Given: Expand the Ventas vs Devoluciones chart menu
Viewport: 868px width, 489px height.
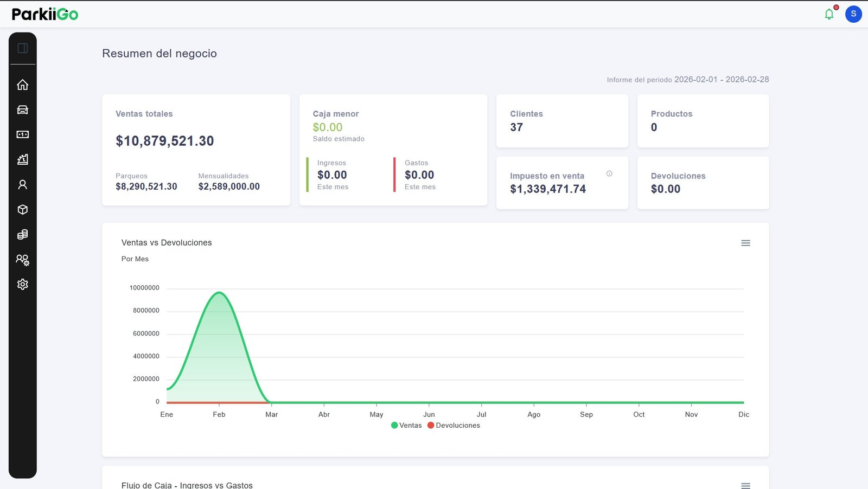Looking at the screenshot, I should (745, 243).
